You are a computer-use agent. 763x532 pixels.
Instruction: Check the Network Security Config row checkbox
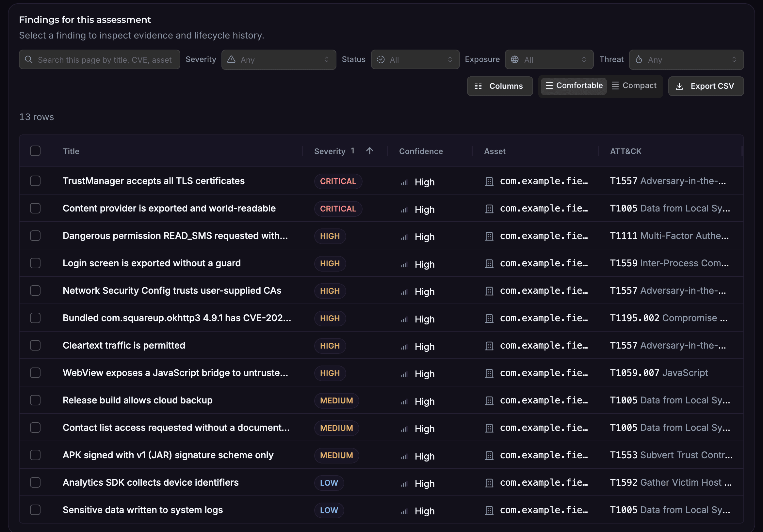(35, 290)
